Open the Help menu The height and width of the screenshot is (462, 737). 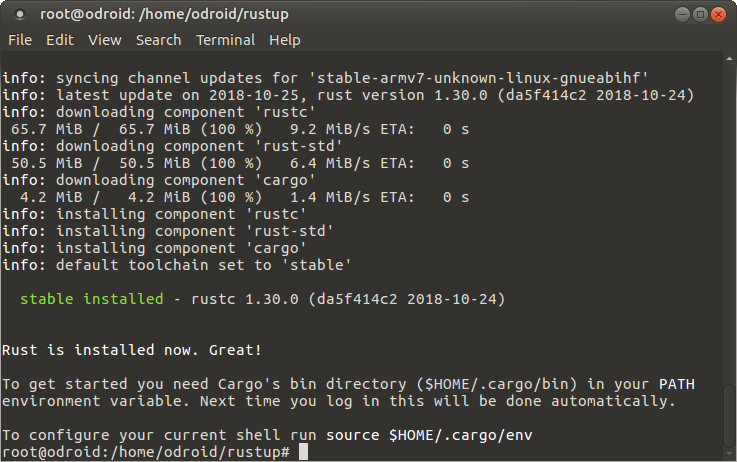coord(284,40)
